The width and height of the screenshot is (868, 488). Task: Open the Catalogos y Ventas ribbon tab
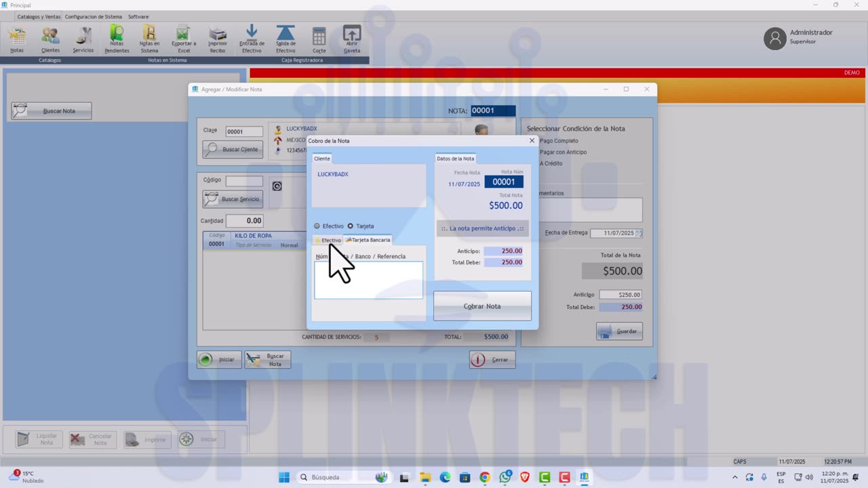38,16
